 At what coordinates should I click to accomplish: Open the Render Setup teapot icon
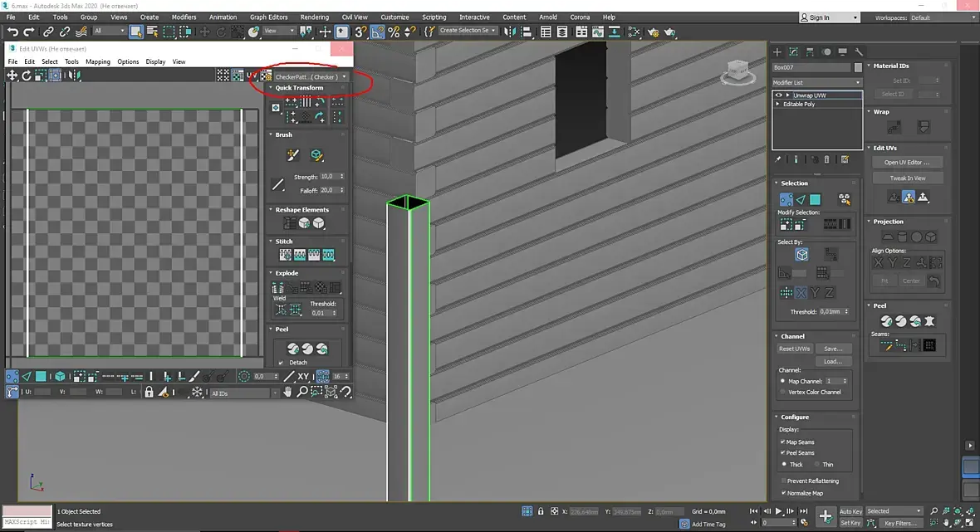(x=653, y=32)
